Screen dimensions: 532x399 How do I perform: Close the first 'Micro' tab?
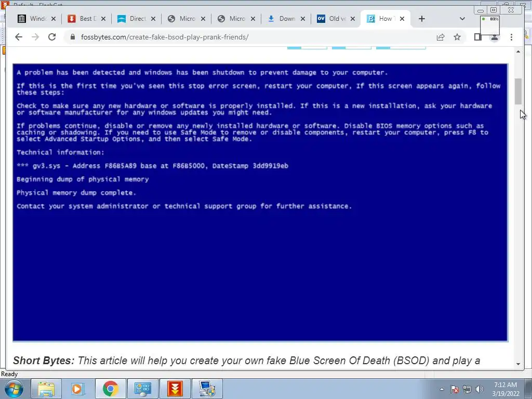click(x=203, y=19)
